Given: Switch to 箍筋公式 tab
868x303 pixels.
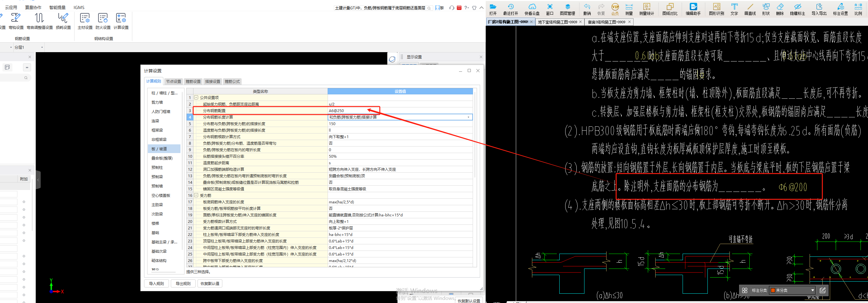Looking at the screenshot, I should tap(232, 81).
